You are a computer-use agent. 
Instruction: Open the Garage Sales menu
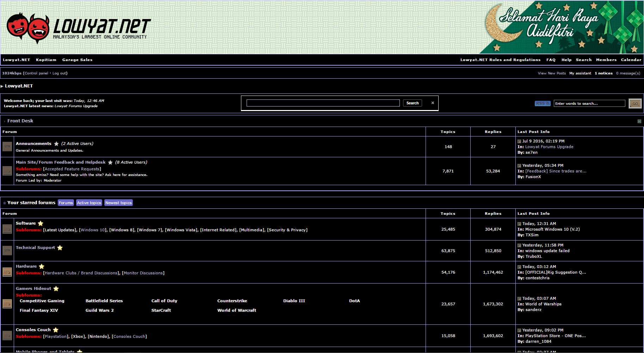point(78,60)
